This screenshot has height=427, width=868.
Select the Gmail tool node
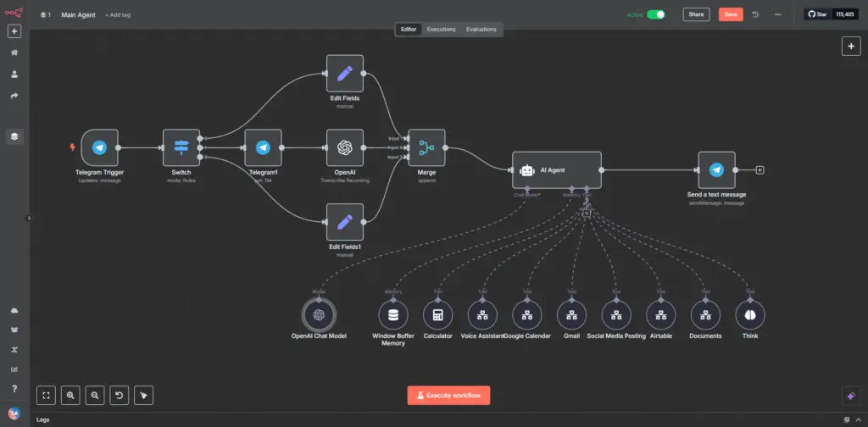pyautogui.click(x=571, y=315)
